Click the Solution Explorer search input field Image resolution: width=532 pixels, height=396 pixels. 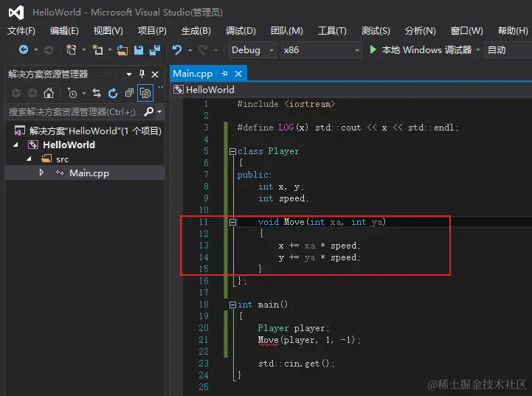click(x=73, y=111)
